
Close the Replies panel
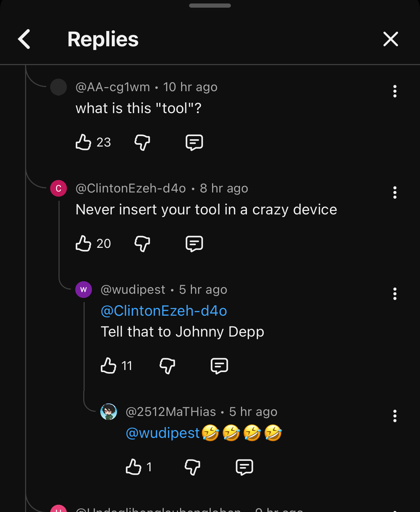390,39
